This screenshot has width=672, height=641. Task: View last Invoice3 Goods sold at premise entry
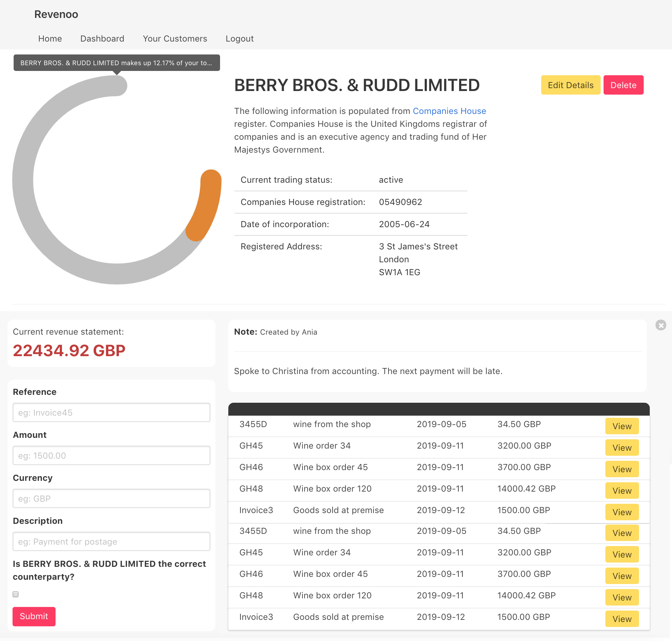click(622, 619)
